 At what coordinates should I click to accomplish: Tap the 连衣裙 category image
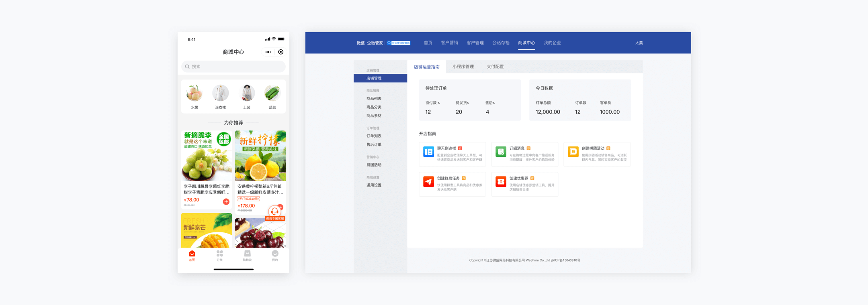point(221,93)
